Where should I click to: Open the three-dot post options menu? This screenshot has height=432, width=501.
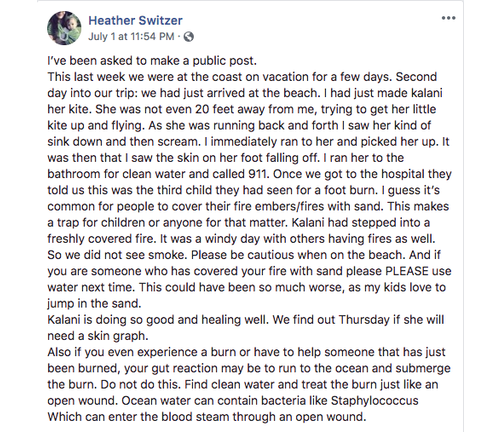(x=448, y=18)
